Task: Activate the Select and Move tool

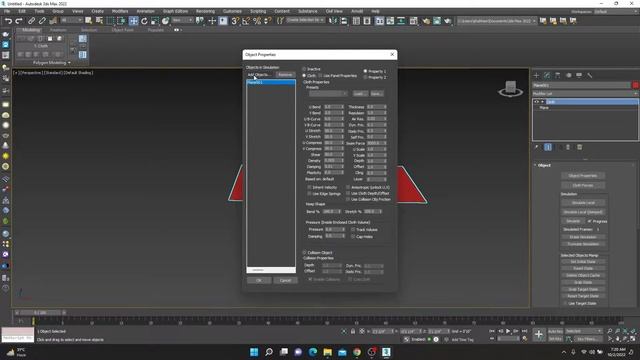Action: click(x=133, y=21)
